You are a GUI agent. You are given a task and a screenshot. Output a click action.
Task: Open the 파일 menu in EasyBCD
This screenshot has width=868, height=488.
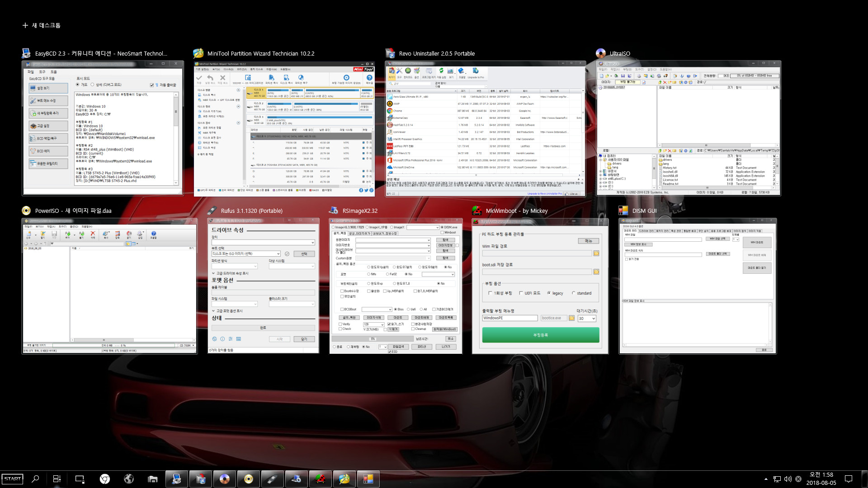pos(30,72)
